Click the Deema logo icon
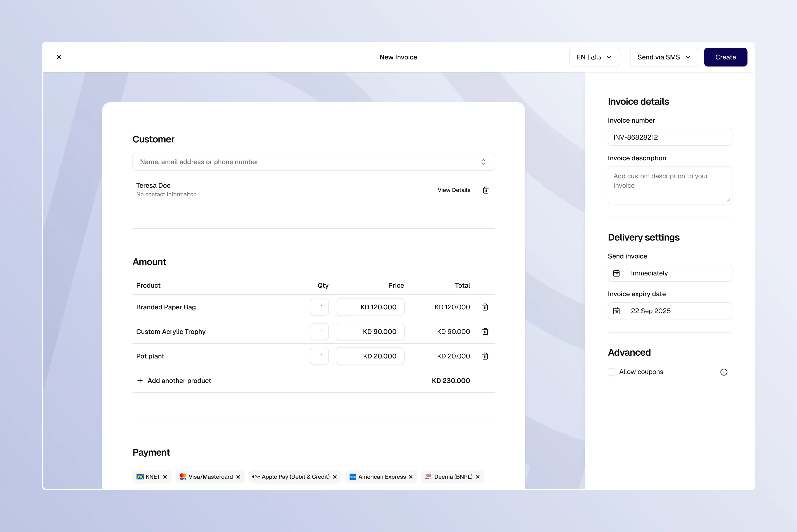 pyautogui.click(x=428, y=477)
